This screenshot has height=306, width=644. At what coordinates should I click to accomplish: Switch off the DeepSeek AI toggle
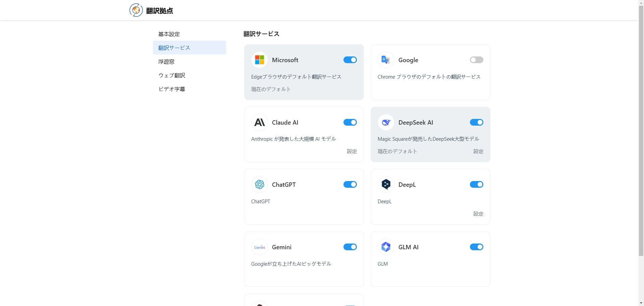tap(477, 122)
